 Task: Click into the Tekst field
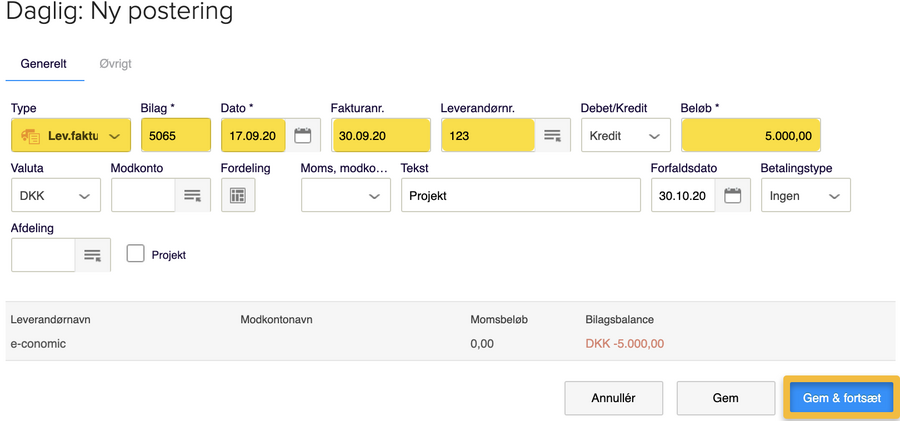[x=520, y=196]
